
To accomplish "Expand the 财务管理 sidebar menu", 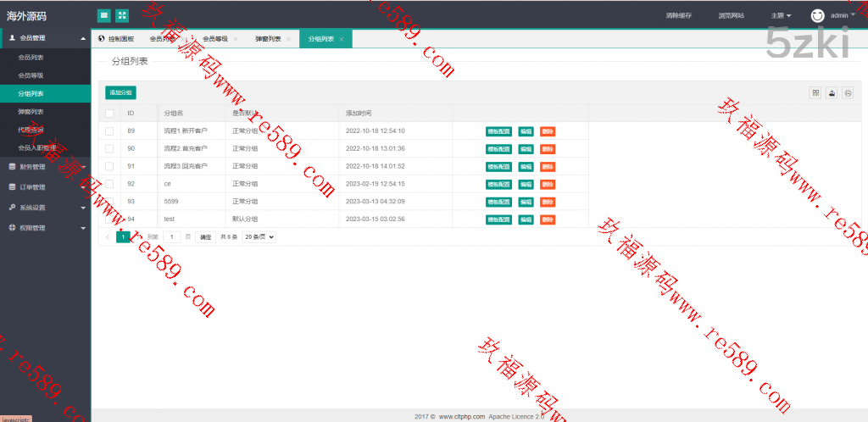I will (45, 167).
